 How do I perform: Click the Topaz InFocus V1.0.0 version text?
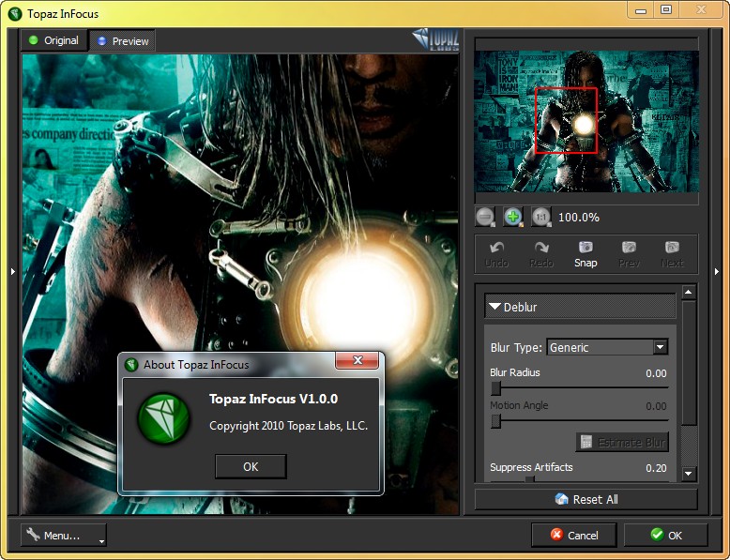point(273,399)
